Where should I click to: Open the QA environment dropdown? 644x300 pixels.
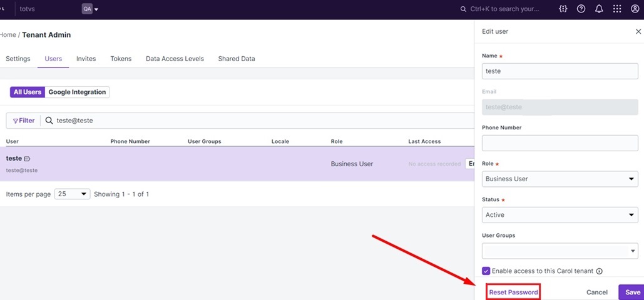(90, 9)
